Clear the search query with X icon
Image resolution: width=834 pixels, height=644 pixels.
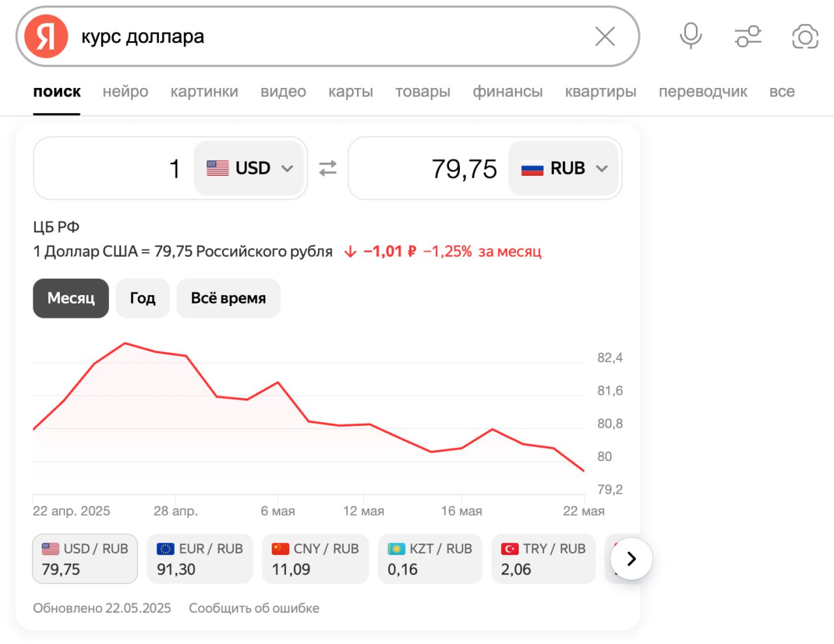click(x=605, y=36)
